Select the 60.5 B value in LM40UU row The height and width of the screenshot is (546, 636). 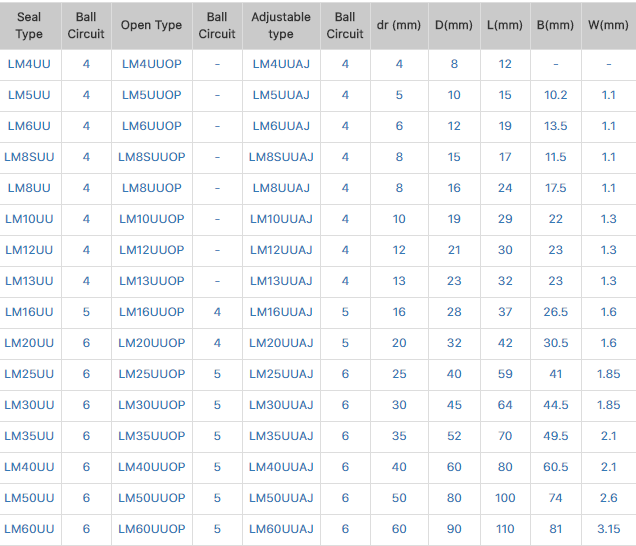tap(555, 467)
